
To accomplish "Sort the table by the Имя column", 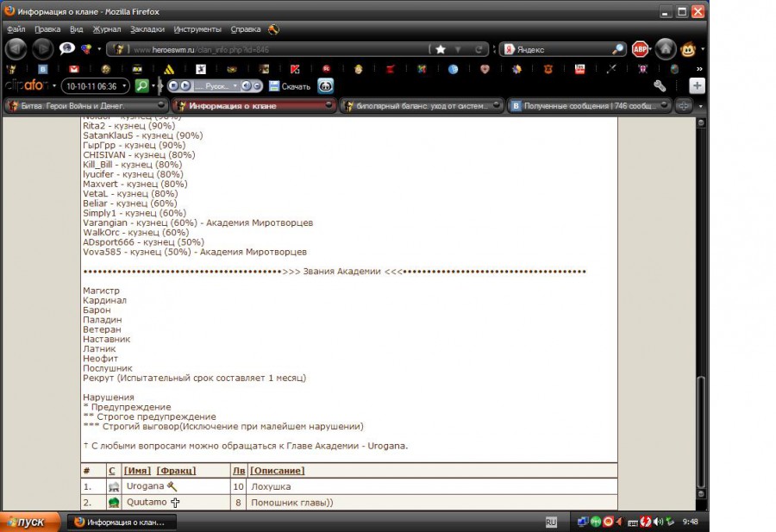I will [137, 471].
